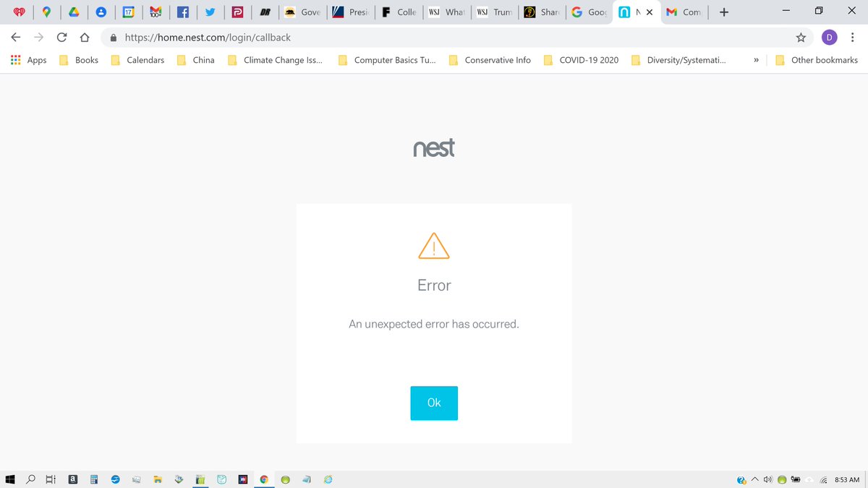Show hidden system tray icons
Screen dimensions: 868x488
click(x=755, y=479)
